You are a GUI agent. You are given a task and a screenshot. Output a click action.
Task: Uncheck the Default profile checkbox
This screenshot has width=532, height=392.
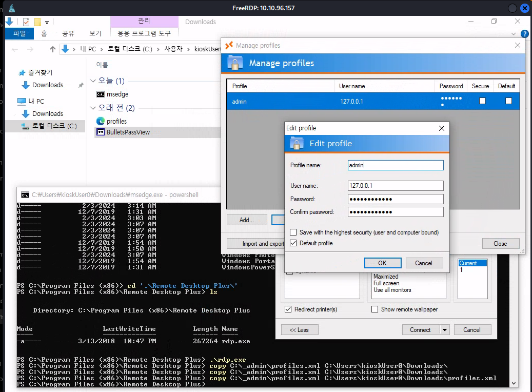click(293, 243)
